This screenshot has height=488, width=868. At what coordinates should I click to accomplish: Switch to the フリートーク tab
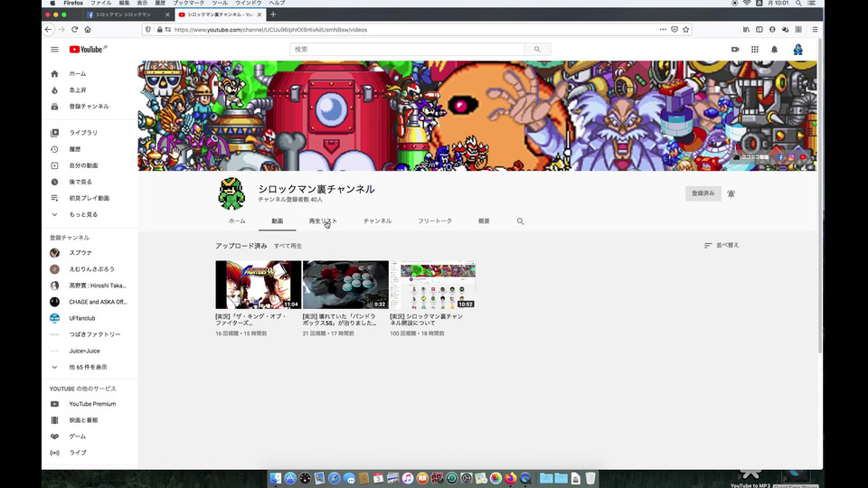pyautogui.click(x=435, y=221)
